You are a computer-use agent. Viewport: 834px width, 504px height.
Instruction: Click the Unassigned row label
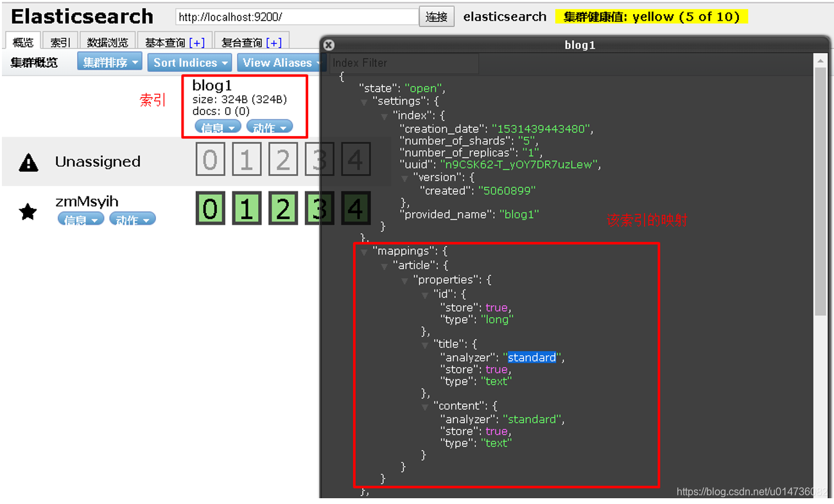tap(98, 162)
